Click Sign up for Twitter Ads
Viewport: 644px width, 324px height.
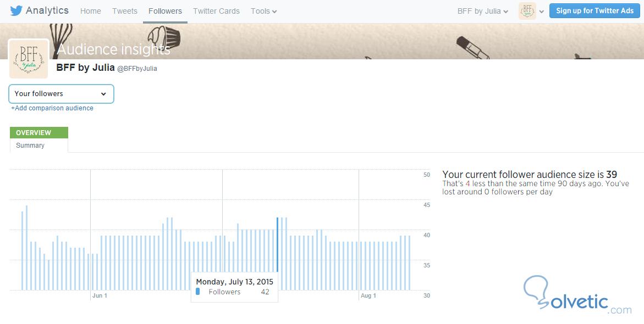tap(595, 10)
